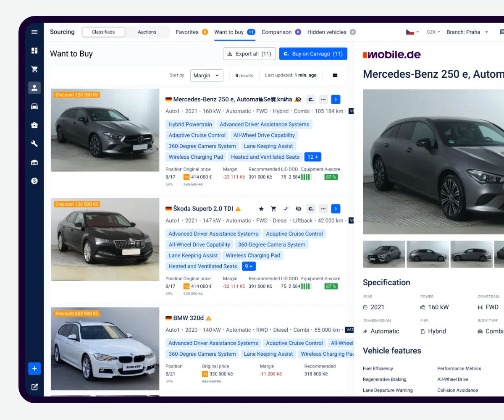
Task: Click the briefcase icon in sidebar
Action: tap(34, 125)
